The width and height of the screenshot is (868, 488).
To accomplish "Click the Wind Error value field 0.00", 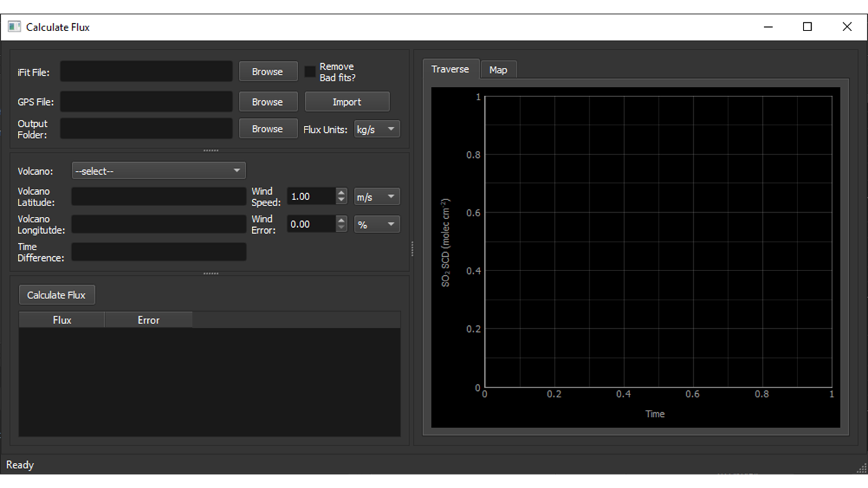I will (x=311, y=224).
